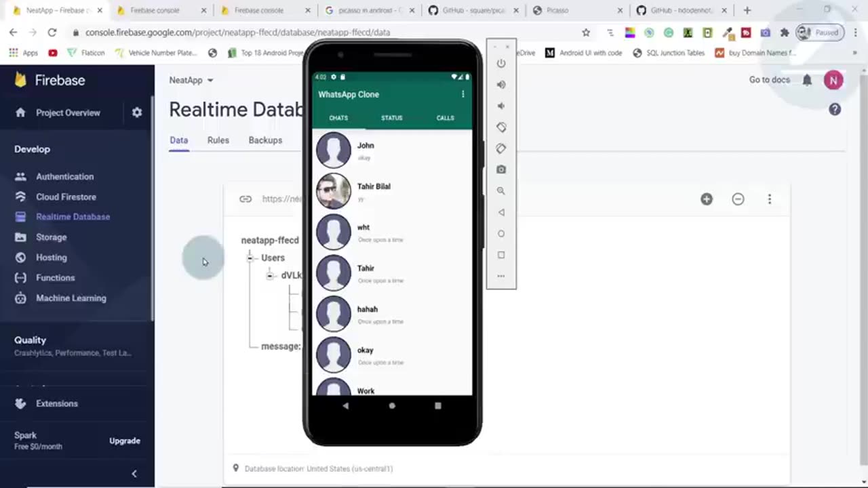Click the database URL link icon
The height and width of the screenshot is (488, 868).
point(245,199)
